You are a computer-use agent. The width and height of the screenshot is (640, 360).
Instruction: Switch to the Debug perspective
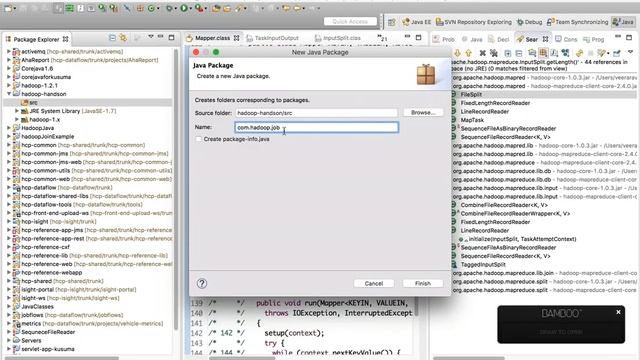click(529, 22)
